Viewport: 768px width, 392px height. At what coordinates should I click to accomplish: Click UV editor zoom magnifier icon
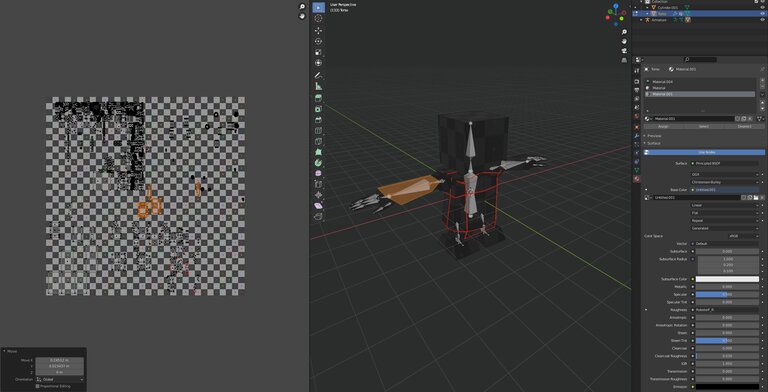(302, 7)
